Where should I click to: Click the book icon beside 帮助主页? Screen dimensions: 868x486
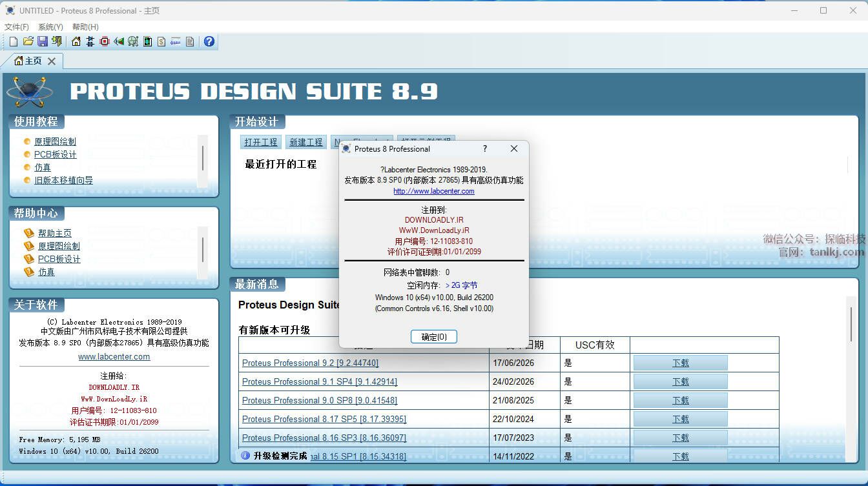pyautogui.click(x=28, y=233)
